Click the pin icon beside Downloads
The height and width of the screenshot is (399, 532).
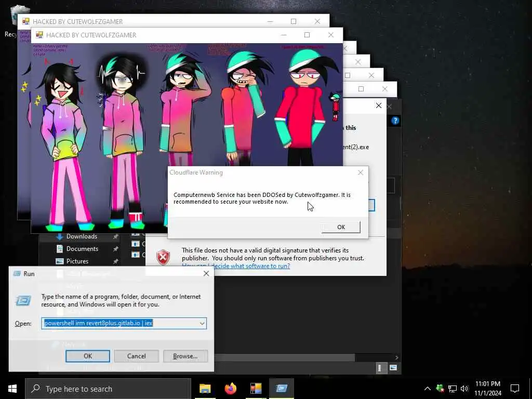coord(115,236)
